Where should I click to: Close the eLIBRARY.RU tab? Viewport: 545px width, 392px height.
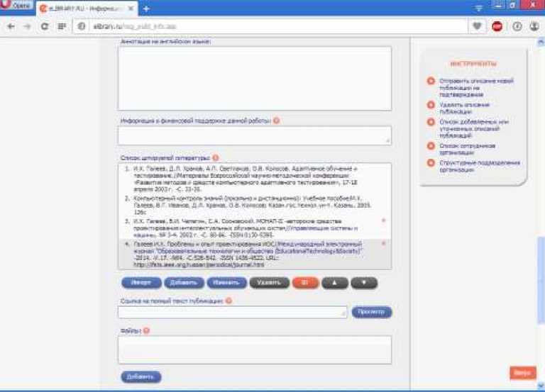coord(131,9)
